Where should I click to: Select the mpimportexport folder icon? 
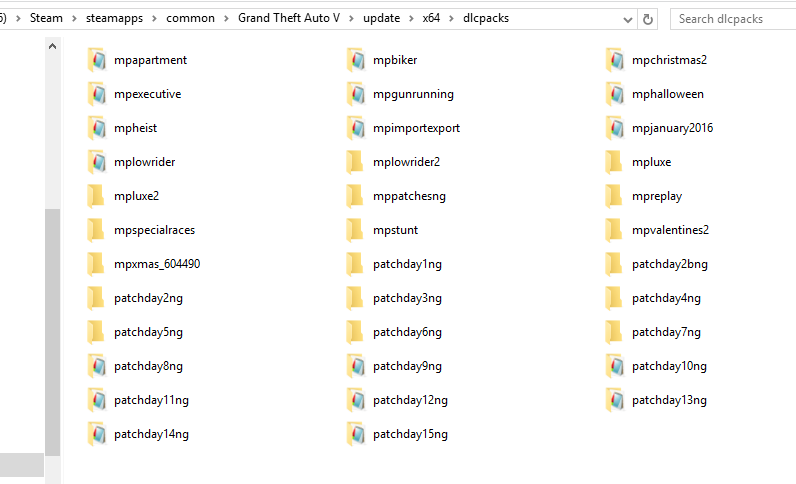(x=355, y=128)
